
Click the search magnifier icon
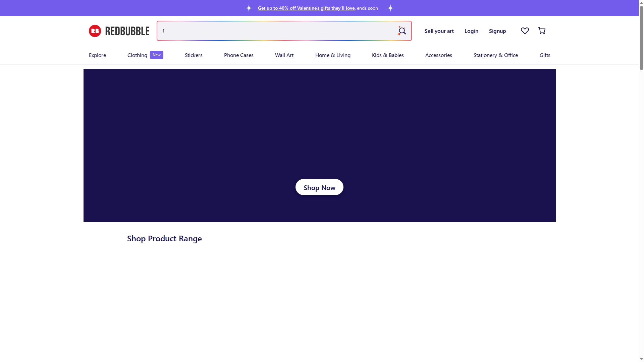(402, 31)
